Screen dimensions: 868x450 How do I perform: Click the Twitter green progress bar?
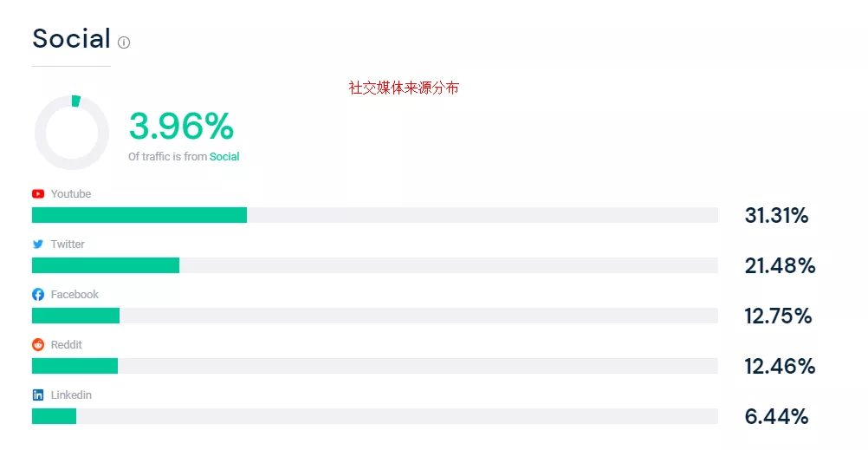(106, 265)
